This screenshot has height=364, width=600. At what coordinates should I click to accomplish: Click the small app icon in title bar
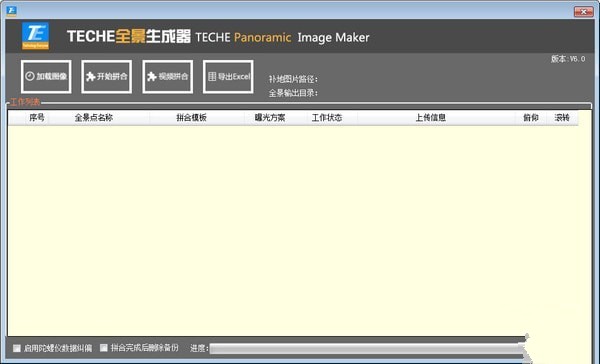(11, 11)
